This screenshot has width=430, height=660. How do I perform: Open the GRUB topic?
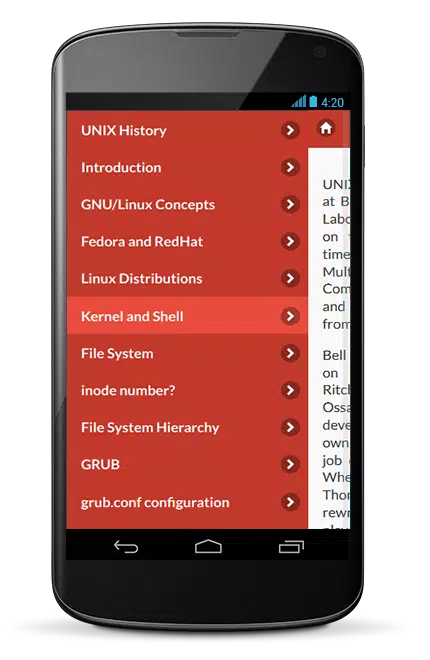187,464
